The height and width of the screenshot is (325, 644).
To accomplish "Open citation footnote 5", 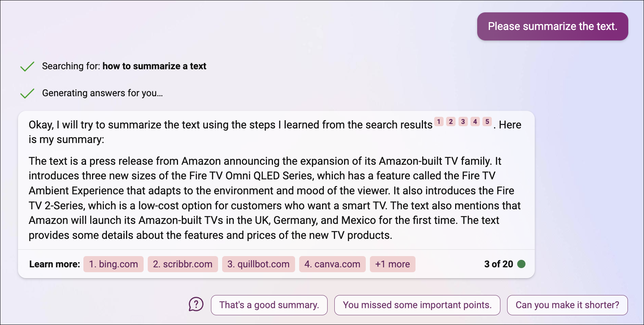I will (487, 121).
